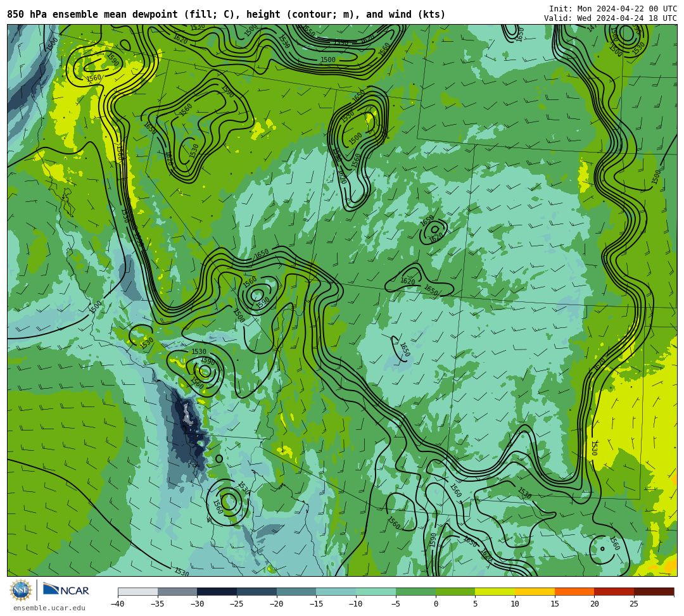684x616 pixels.
Task: Pick the darkest navy -30 to -25 swatch
Action: pos(217,591)
